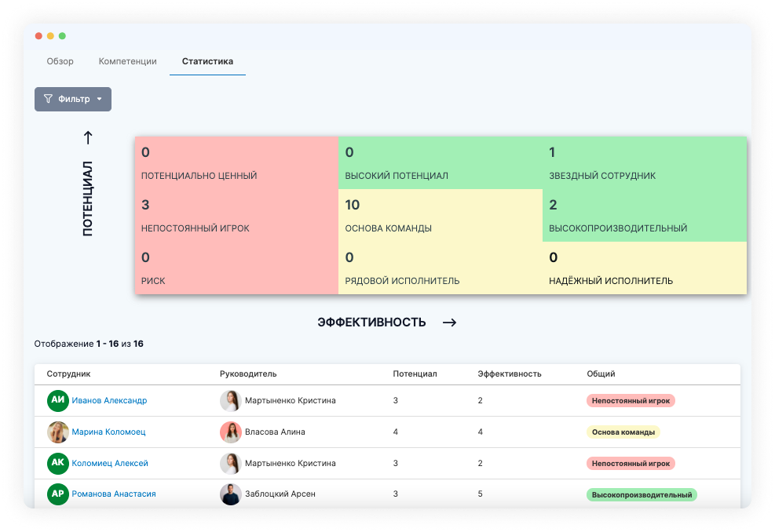
Task: Open Романова Анастасия employee link
Action: (114, 494)
